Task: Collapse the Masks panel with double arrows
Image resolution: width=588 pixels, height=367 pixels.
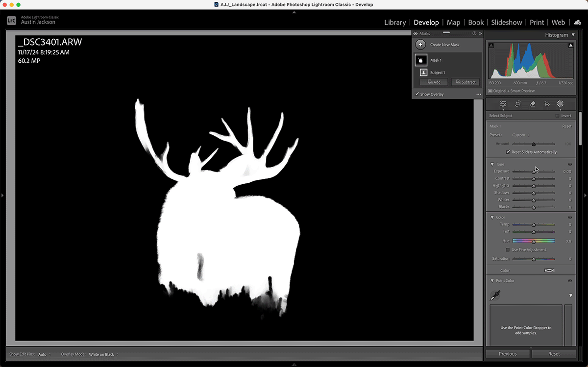Action: point(480,33)
